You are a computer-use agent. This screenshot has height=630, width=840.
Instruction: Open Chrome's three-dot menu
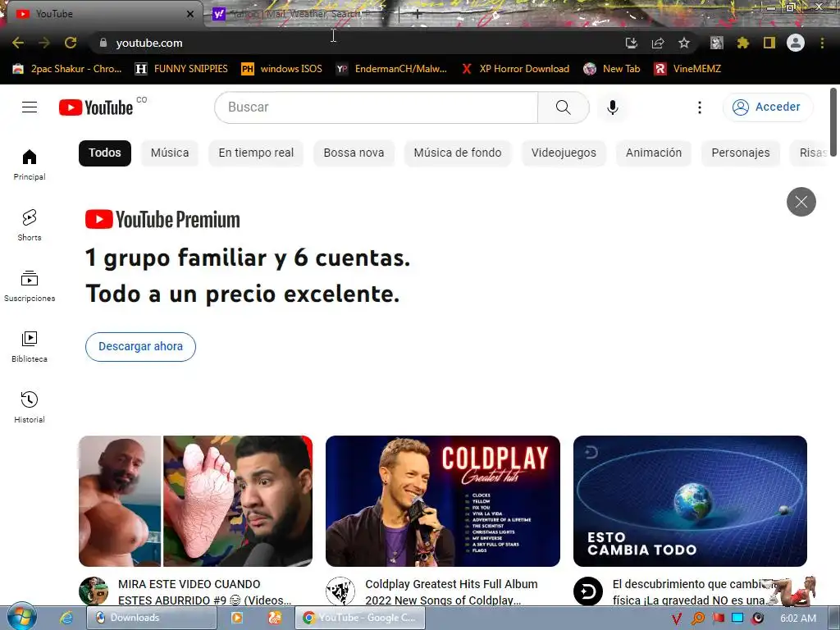(822, 43)
